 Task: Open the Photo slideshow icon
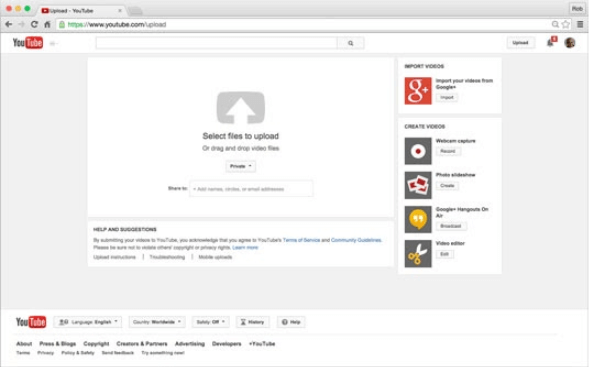point(418,185)
